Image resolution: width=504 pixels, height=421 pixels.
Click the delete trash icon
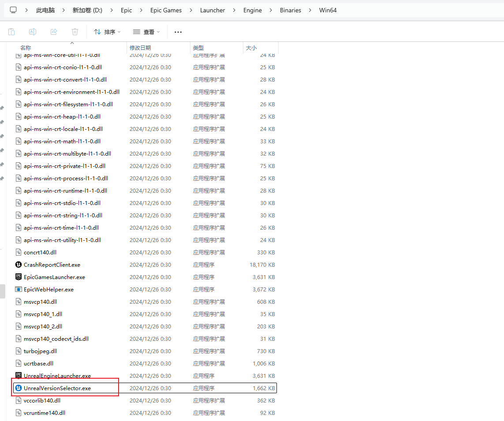pos(75,32)
